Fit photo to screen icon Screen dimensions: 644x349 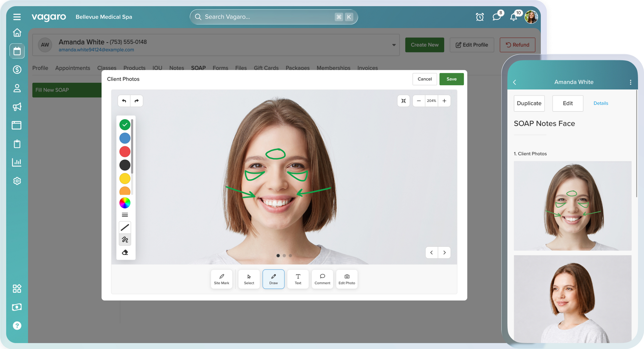[x=404, y=101]
